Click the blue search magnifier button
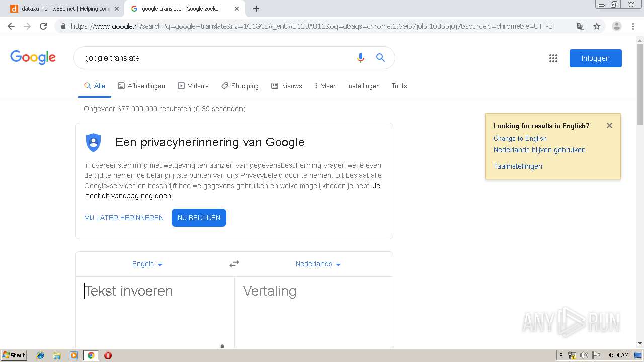 [381, 58]
